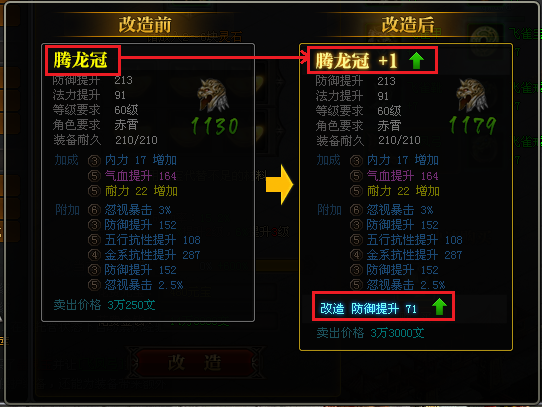Click the dimmed red 改造 button

[195, 363]
